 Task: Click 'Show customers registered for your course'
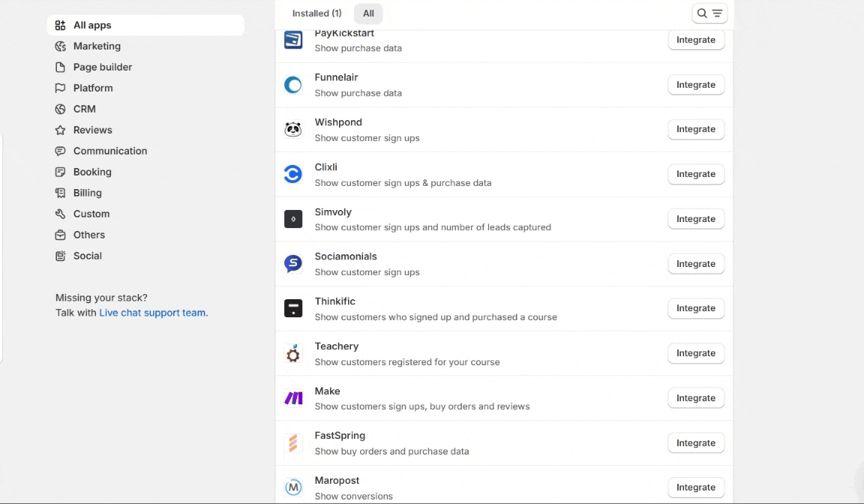coord(407,362)
